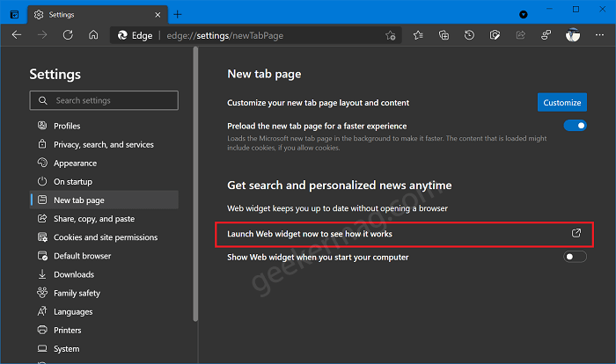Open the Collections toolbar icon
This screenshot has height=364, width=616.
[444, 35]
